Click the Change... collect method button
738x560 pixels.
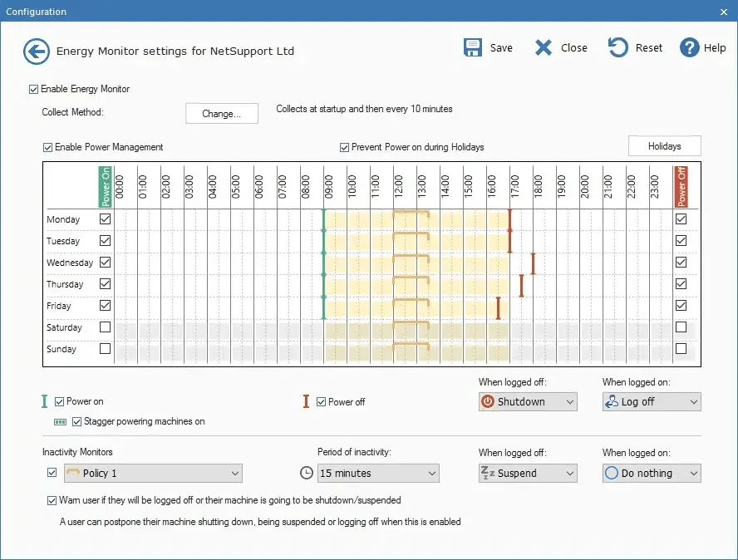[x=221, y=114]
